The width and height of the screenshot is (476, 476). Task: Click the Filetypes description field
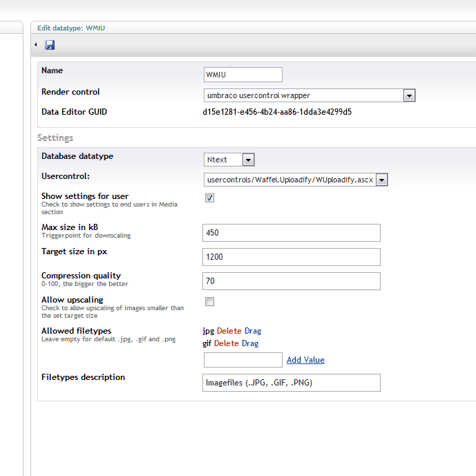click(291, 383)
